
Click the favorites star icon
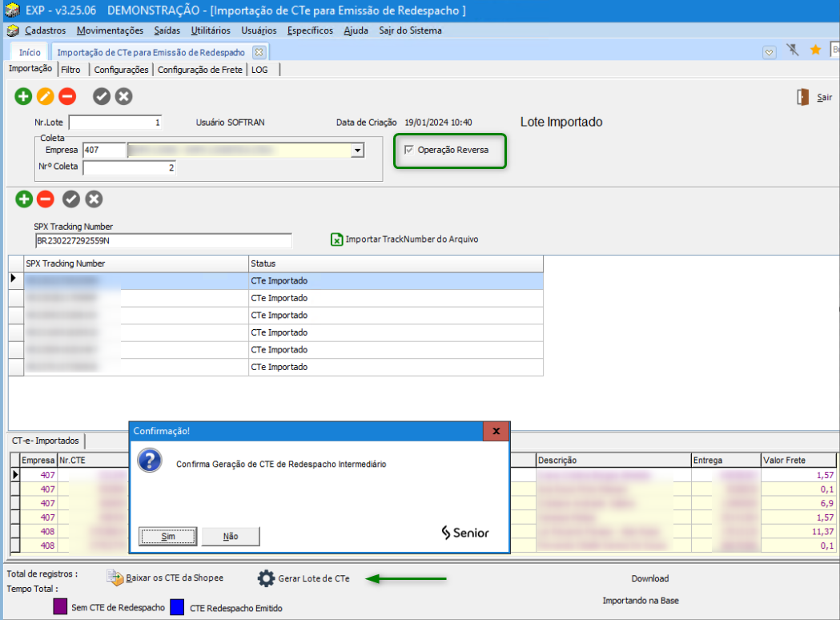815,50
